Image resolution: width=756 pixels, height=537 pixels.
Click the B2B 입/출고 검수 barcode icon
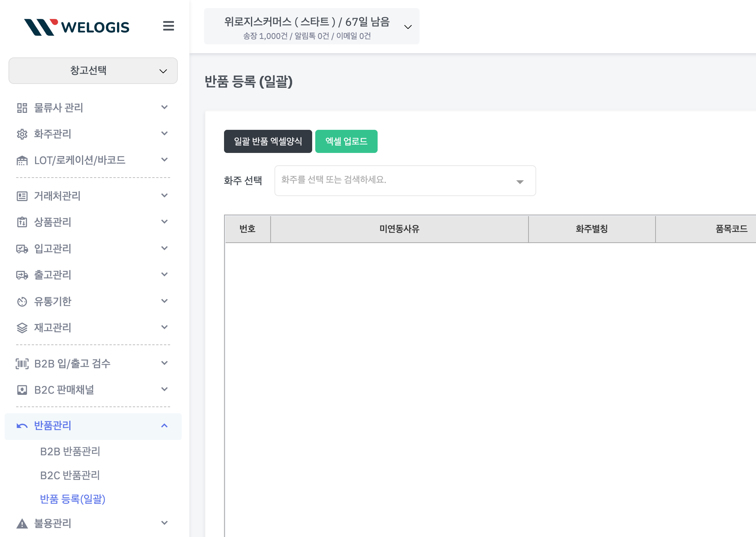pyautogui.click(x=22, y=364)
